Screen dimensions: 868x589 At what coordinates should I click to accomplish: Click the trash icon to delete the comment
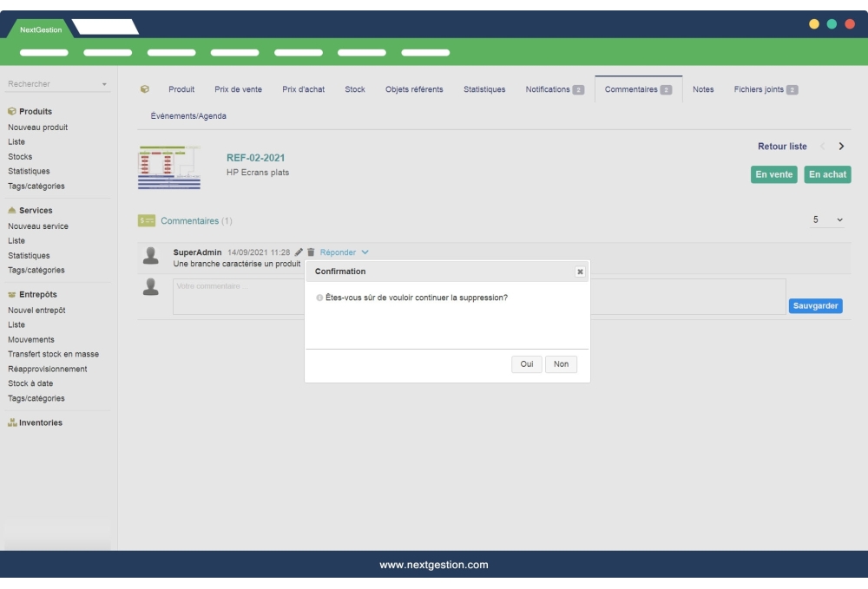pos(311,252)
